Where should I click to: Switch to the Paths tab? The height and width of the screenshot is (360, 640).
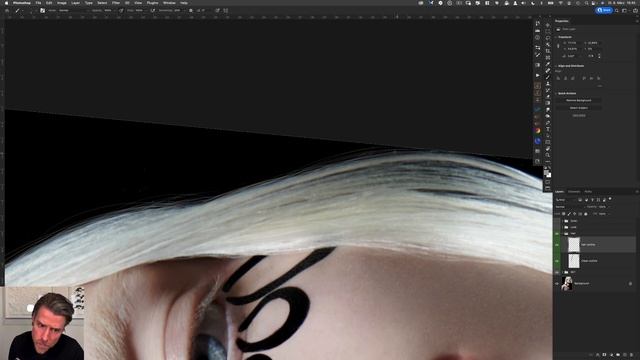pos(588,191)
